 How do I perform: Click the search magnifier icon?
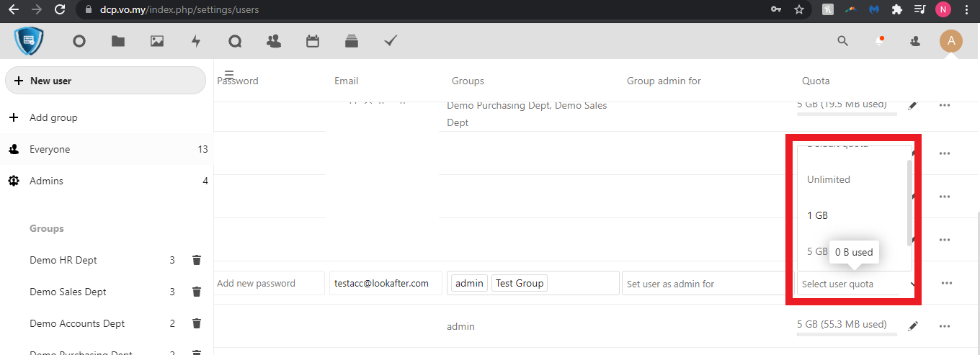[842, 41]
